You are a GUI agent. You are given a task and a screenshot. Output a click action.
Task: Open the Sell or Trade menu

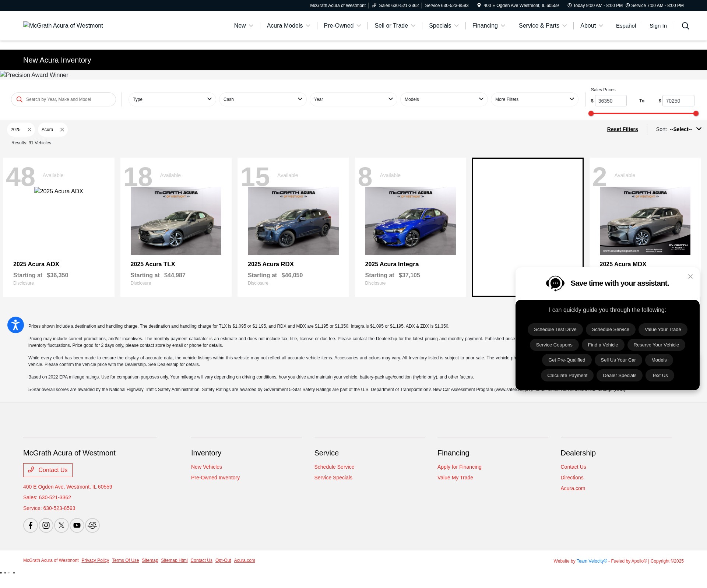point(395,26)
